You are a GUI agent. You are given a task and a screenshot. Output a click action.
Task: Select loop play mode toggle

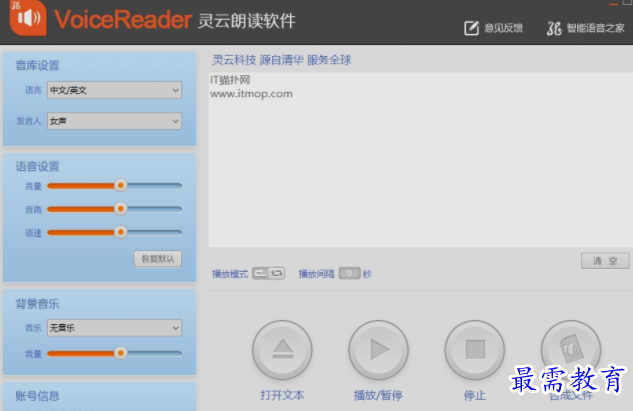tap(277, 273)
